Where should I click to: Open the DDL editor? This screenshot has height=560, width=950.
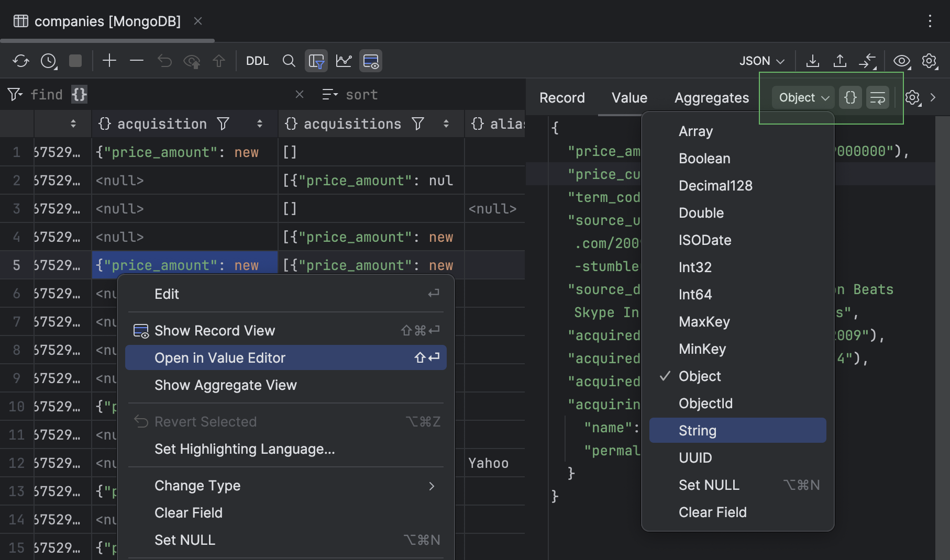[257, 60]
